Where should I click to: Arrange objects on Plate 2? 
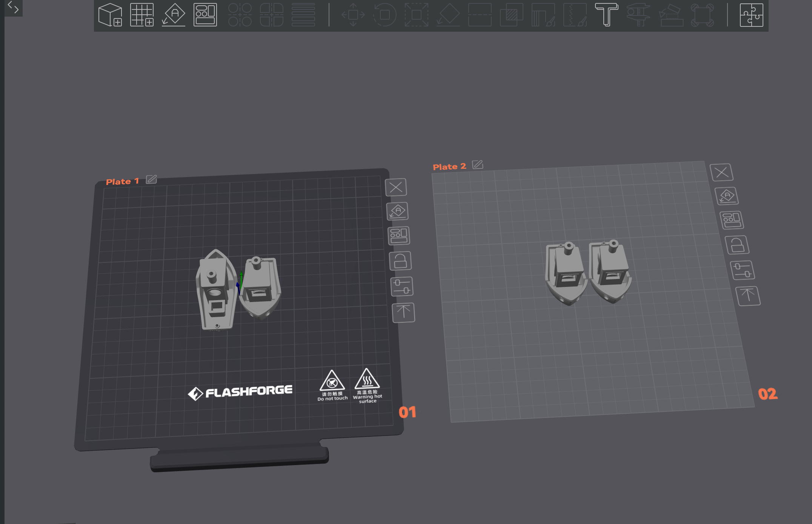point(732,220)
